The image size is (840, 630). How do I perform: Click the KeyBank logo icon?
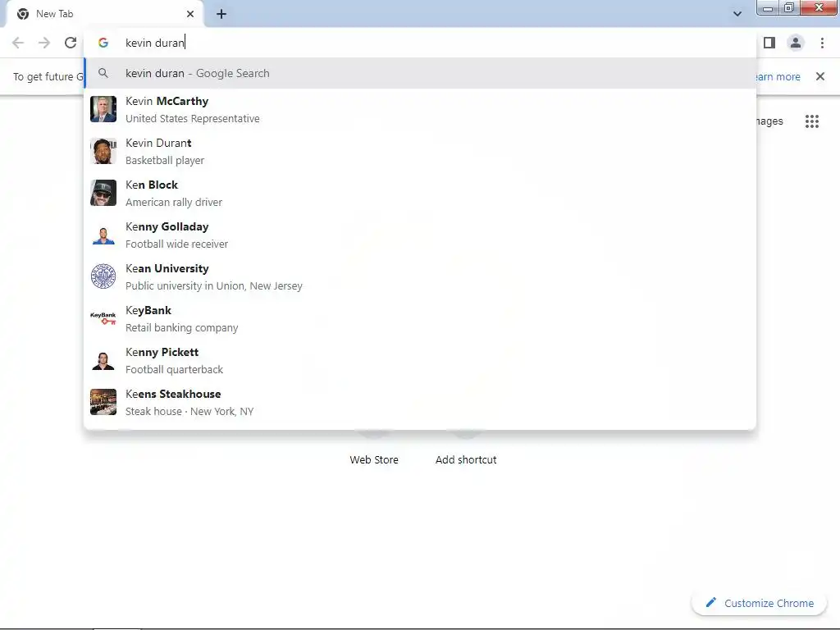coord(103,318)
